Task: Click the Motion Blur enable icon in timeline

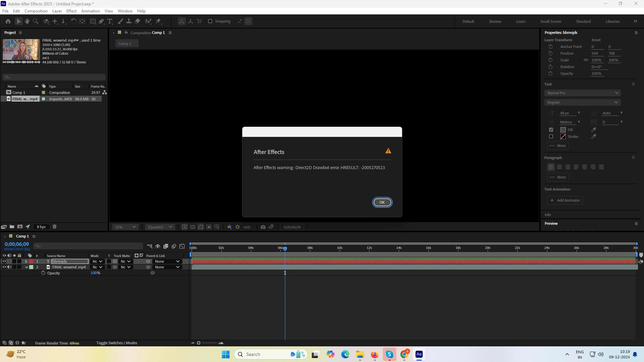Action: click(x=174, y=246)
